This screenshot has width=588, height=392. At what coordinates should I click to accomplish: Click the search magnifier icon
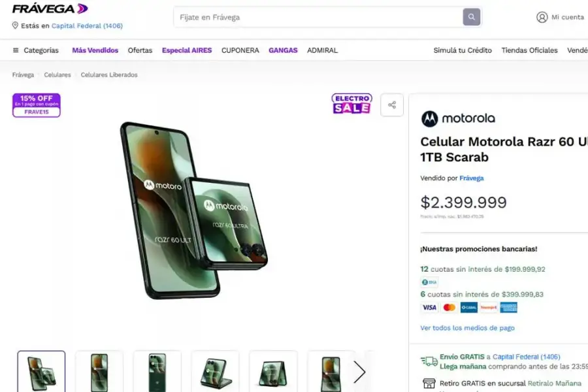[x=471, y=17]
